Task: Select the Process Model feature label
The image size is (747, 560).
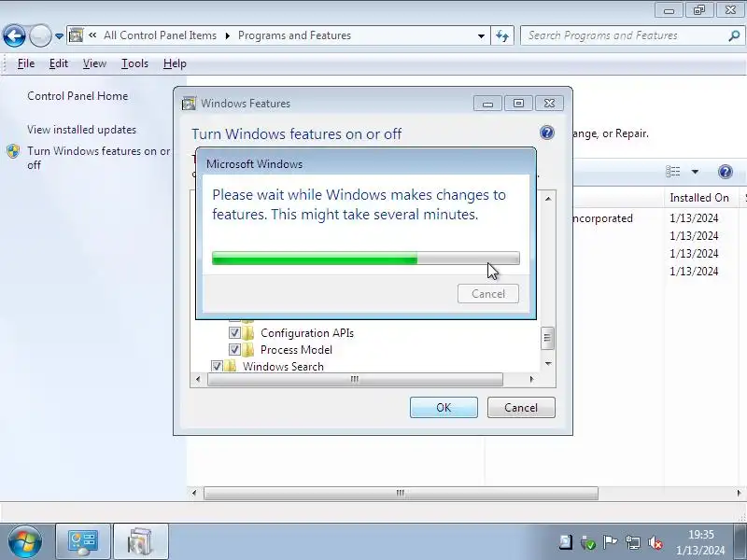Action: point(296,349)
